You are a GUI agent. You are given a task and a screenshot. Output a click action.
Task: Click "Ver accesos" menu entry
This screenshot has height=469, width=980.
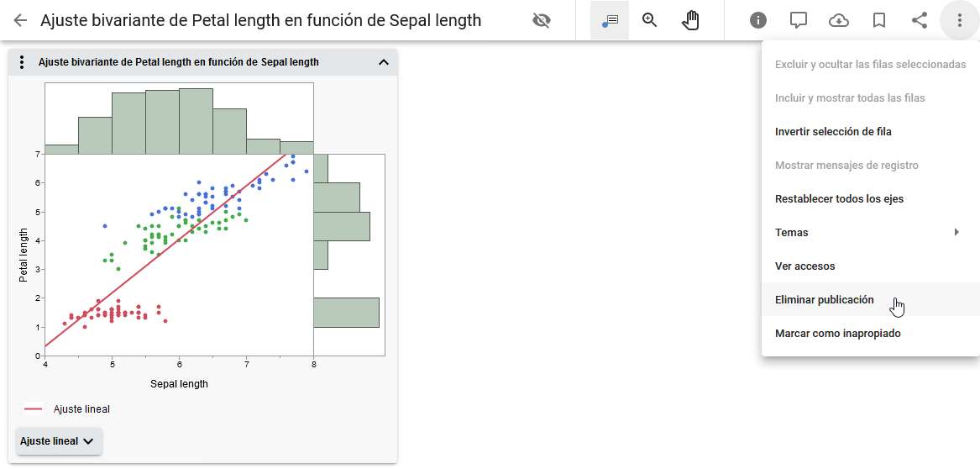(804, 266)
